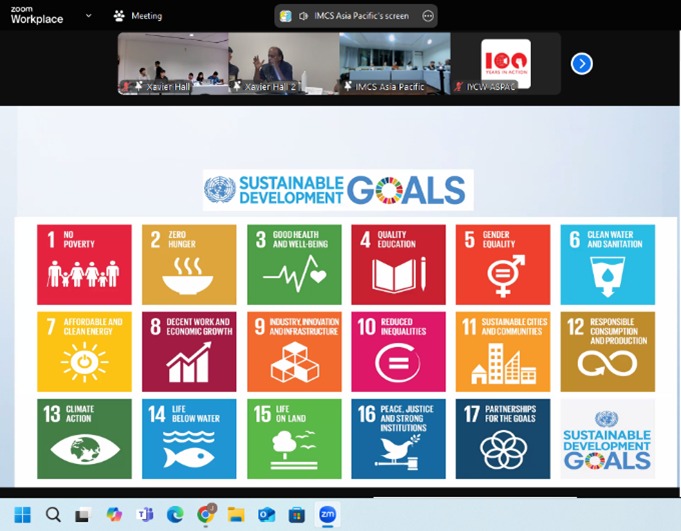Click the Good Health and Well-Being tile
The image size is (681, 531).
pyautogui.click(x=294, y=264)
